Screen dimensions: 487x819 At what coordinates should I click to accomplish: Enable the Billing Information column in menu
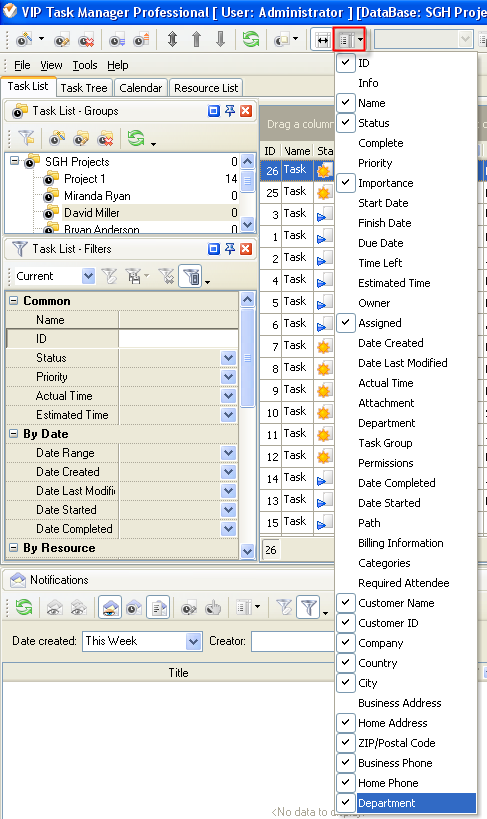point(400,543)
